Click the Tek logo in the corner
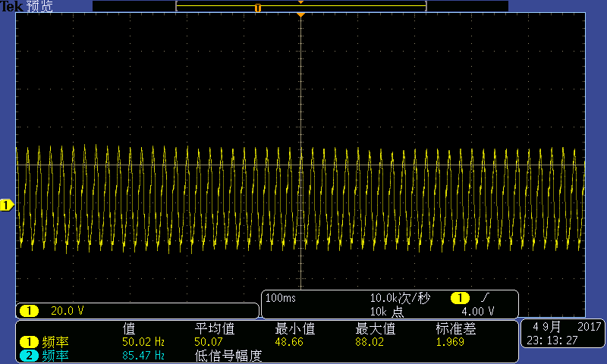Screen dimensions: 607x364 coord(11,6)
